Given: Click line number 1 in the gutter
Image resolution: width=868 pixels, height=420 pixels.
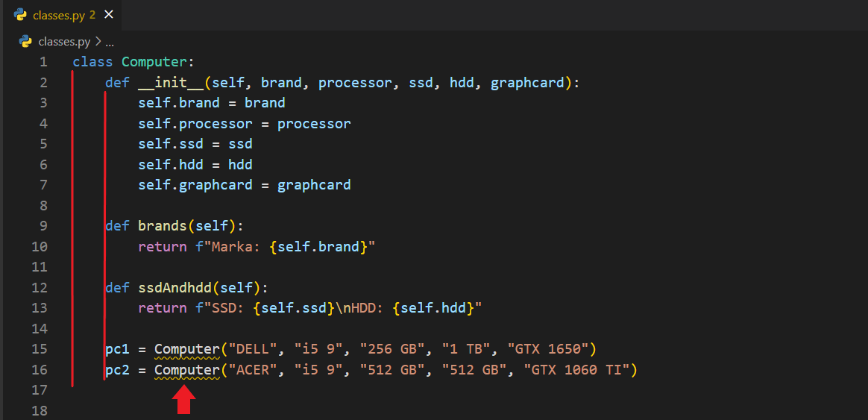Looking at the screenshot, I should coord(43,62).
